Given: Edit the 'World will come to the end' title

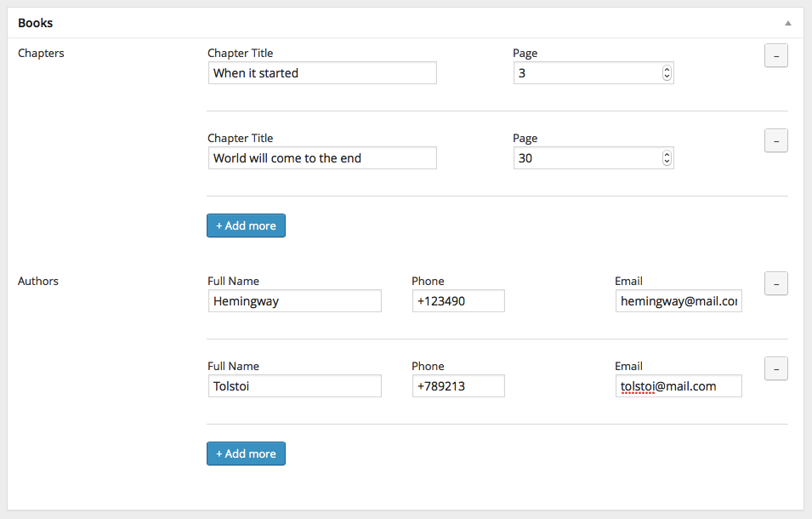Looking at the screenshot, I should tap(321, 158).
